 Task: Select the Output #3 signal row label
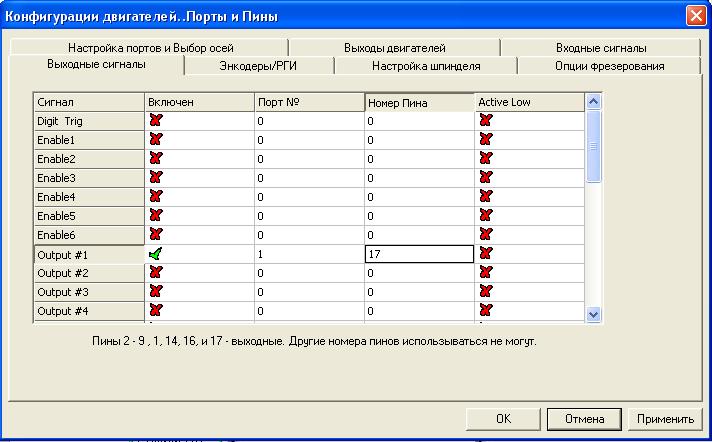click(x=89, y=292)
